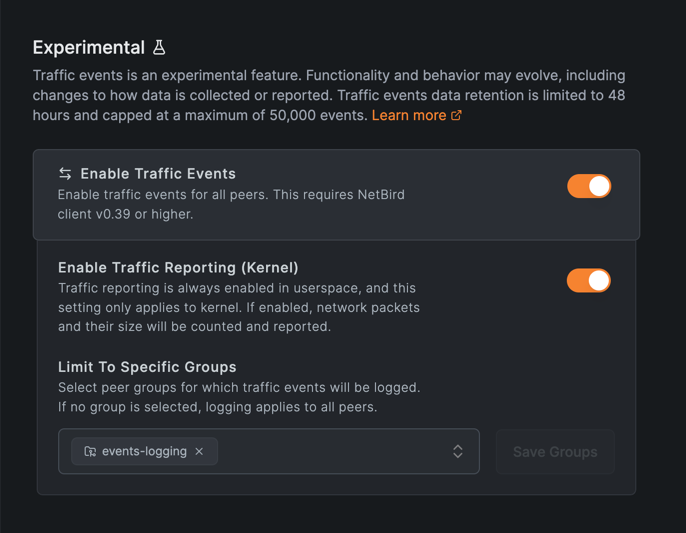Expand the peer groups dropdown chevron

click(457, 452)
